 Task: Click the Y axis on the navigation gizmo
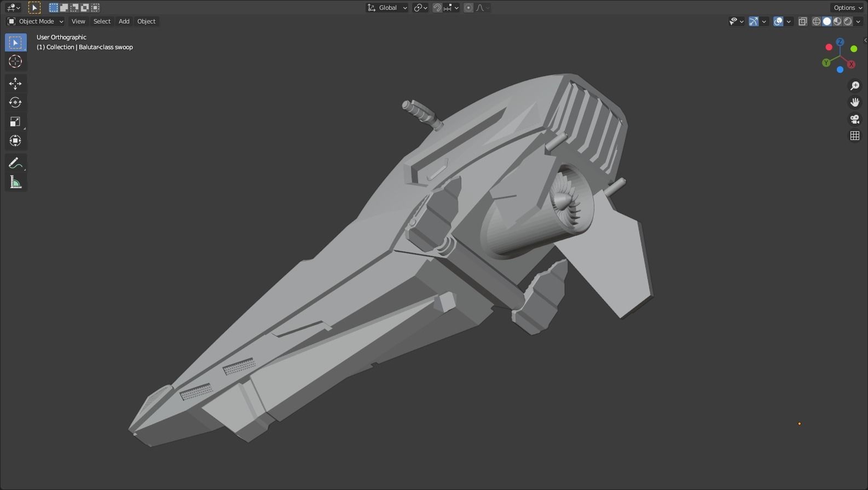coord(826,63)
